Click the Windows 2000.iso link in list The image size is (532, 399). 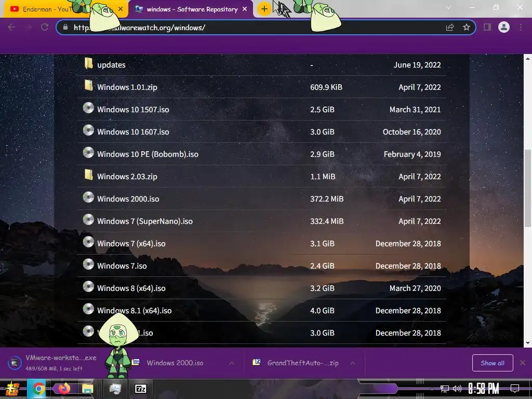(128, 199)
